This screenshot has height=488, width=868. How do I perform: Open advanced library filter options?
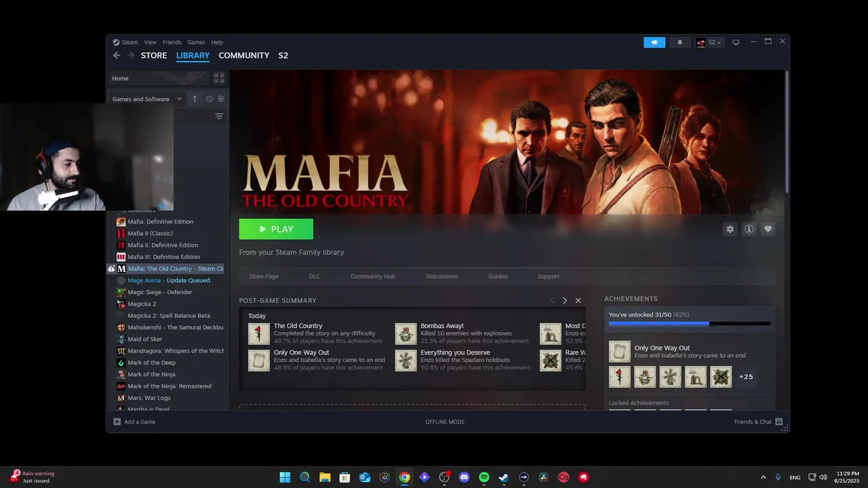[x=219, y=117]
